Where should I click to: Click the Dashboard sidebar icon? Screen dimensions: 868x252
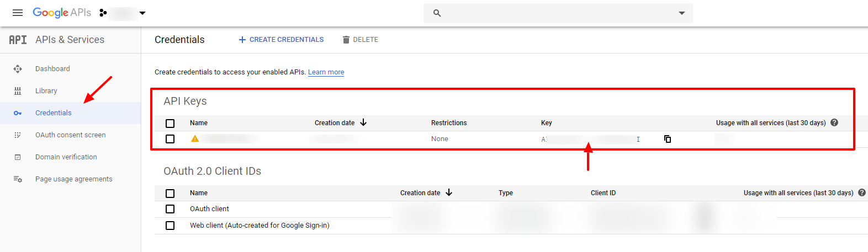point(18,69)
